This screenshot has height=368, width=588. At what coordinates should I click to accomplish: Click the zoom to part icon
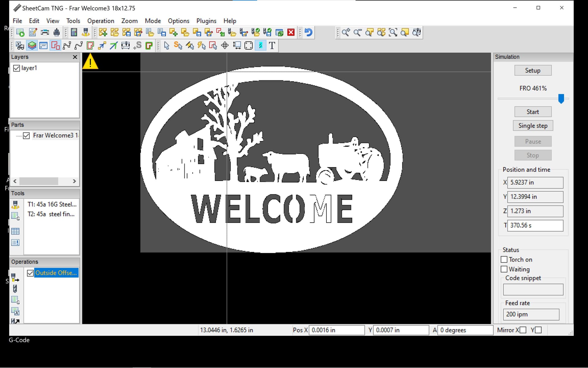pos(369,33)
